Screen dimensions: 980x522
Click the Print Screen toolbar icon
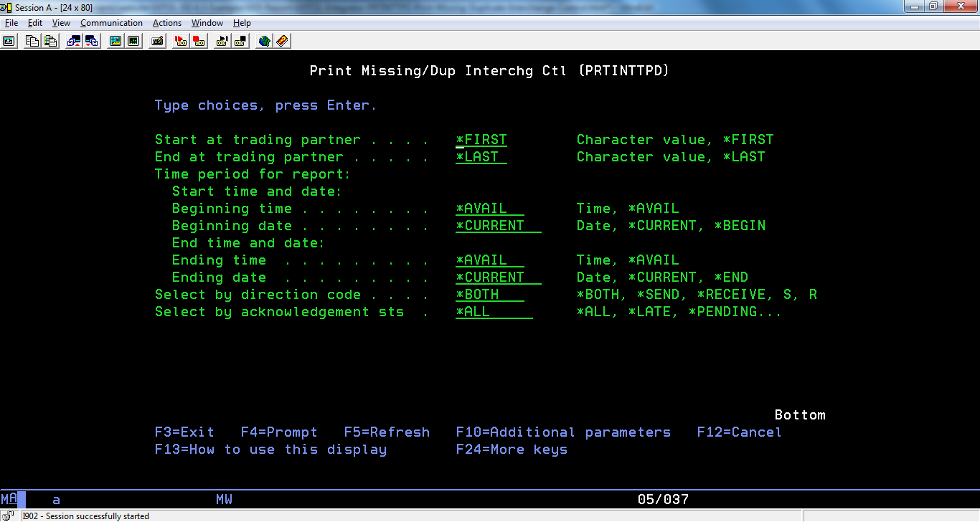(9, 41)
